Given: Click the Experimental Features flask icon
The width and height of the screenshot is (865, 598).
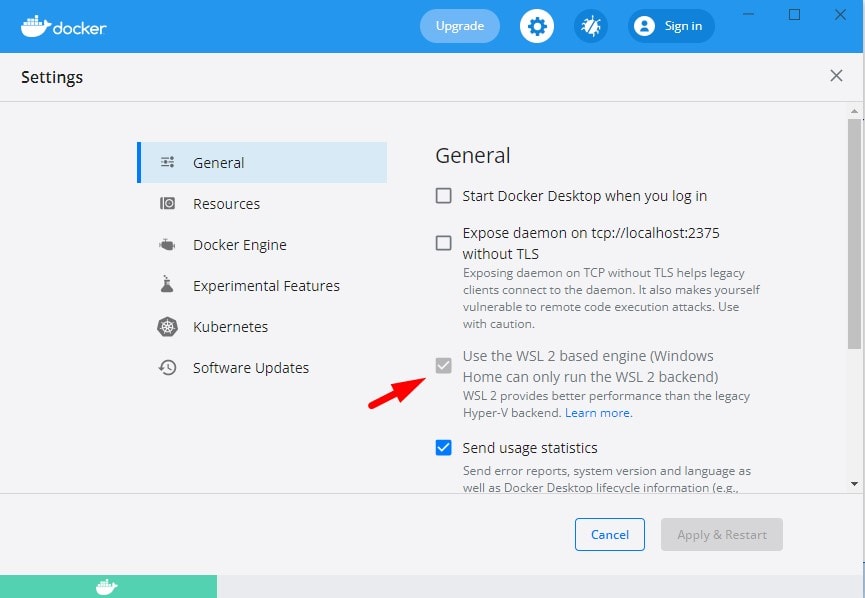Looking at the screenshot, I should pos(167,284).
